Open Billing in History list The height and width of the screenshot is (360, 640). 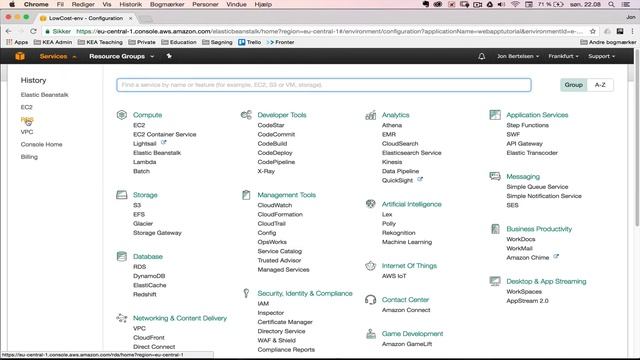coord(29,157)
